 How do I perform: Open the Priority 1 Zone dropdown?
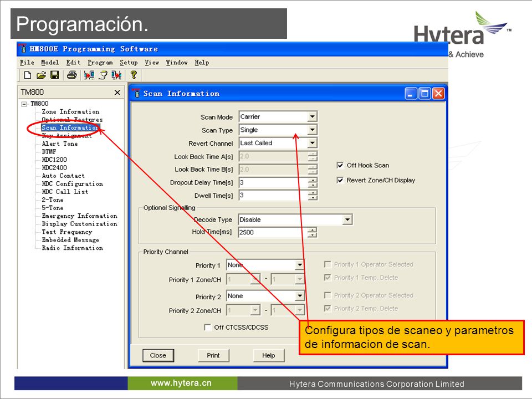255,279
